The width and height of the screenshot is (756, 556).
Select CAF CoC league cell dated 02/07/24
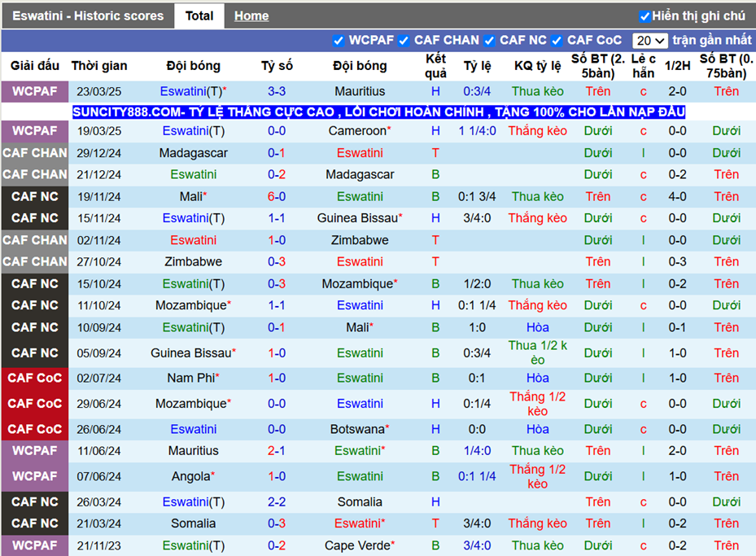35,378
